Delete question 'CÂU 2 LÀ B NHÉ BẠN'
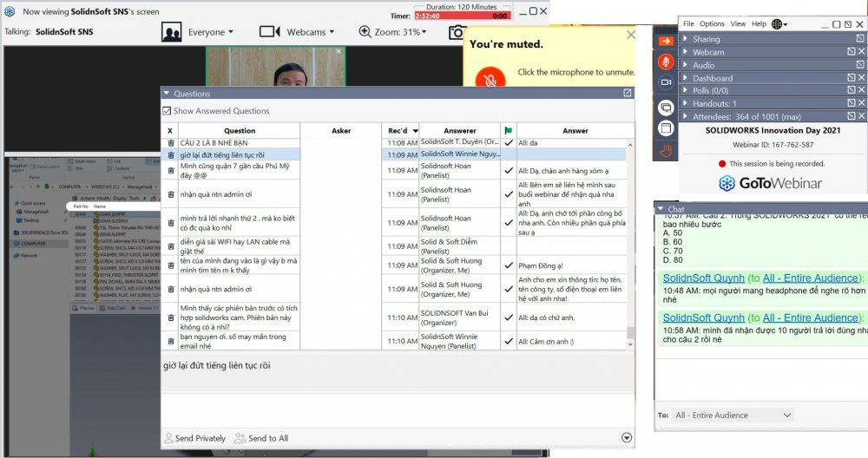This screenshot has width=868, height=458. click(170, 143)
